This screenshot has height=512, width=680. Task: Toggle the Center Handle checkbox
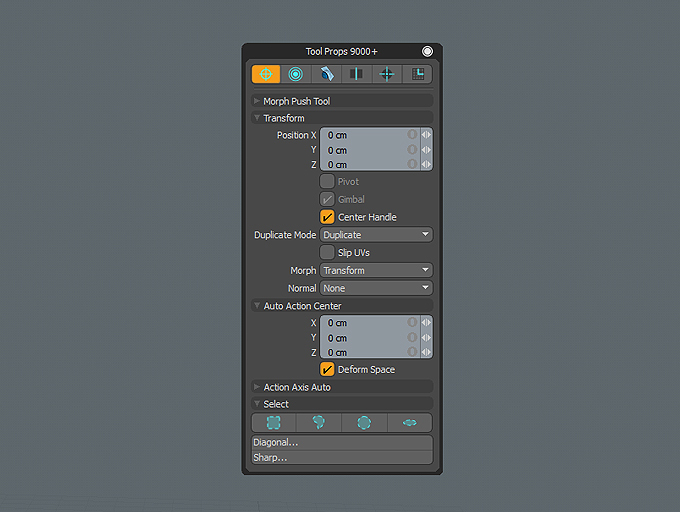pos(327,217)
